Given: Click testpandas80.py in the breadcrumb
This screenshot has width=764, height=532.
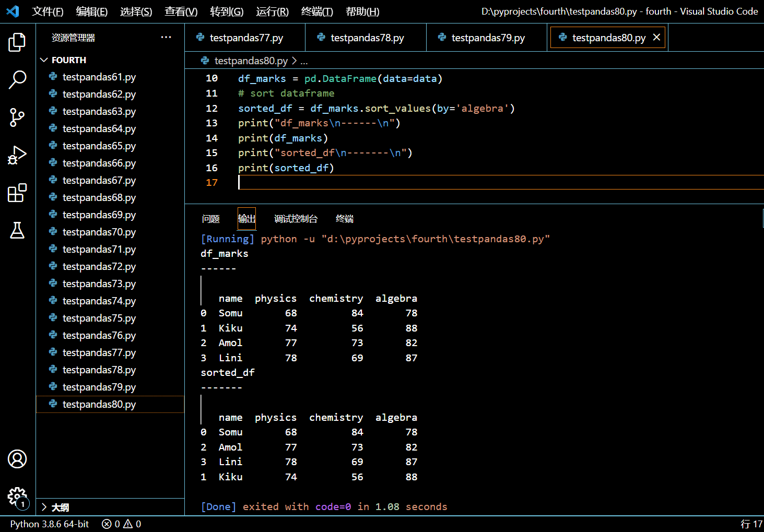Looking at the screenshot, I should pyautogui.click(x=251, y=61).
